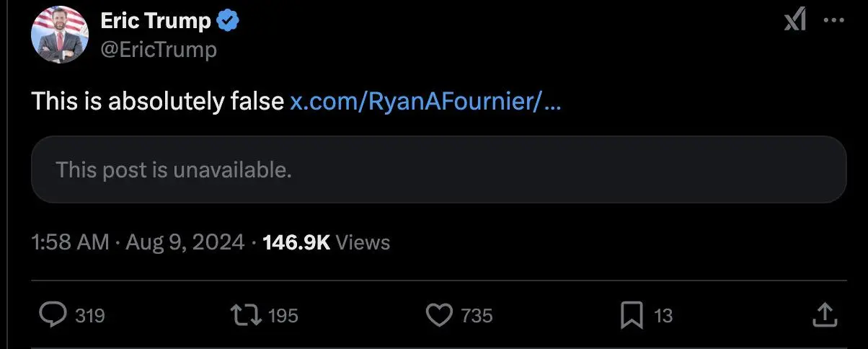This screenshot has height=349, width=868.
Task: Like the post with the heart icon
Action: tap(438, 315)
